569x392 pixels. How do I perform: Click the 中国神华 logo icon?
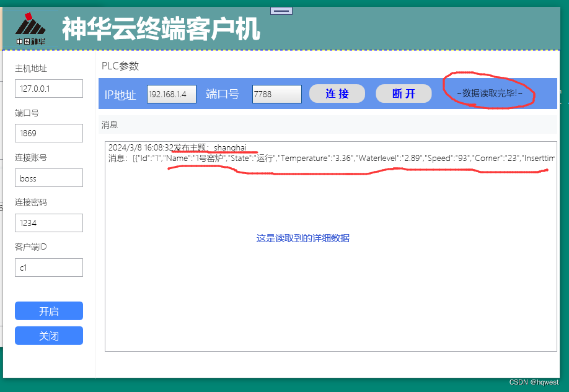30,29
